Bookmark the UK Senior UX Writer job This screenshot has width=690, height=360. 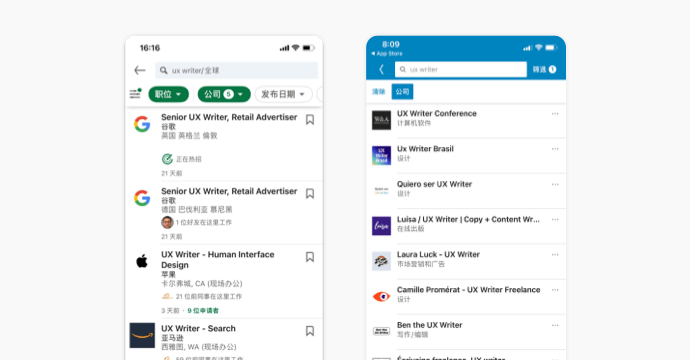click(310, 120)
